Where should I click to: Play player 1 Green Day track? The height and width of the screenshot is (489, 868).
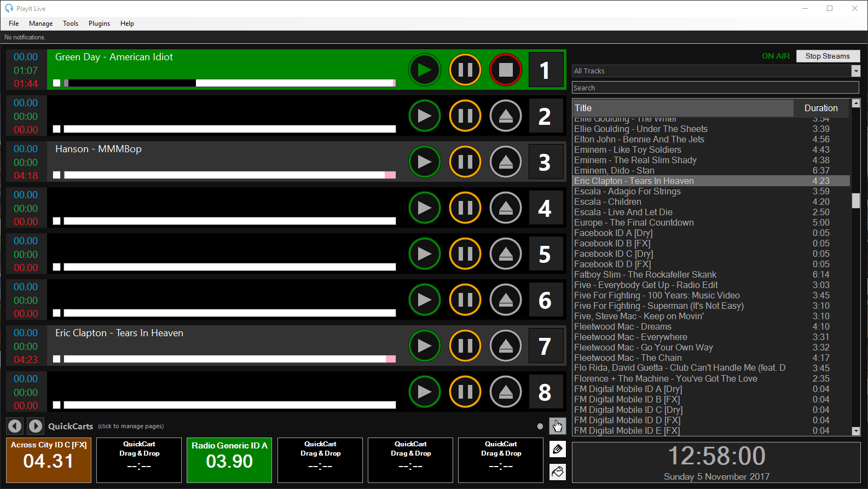point(424,70)
